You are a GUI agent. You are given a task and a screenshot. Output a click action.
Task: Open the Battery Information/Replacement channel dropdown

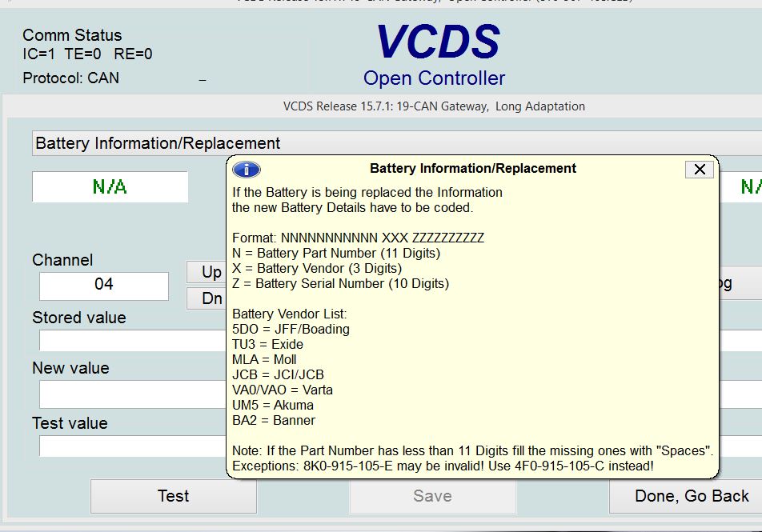point(396,143)
